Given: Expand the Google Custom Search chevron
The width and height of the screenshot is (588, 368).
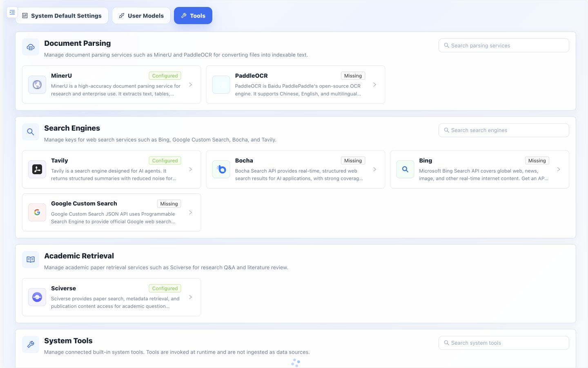Looking at the screenshot, I should tap(191, 213).
